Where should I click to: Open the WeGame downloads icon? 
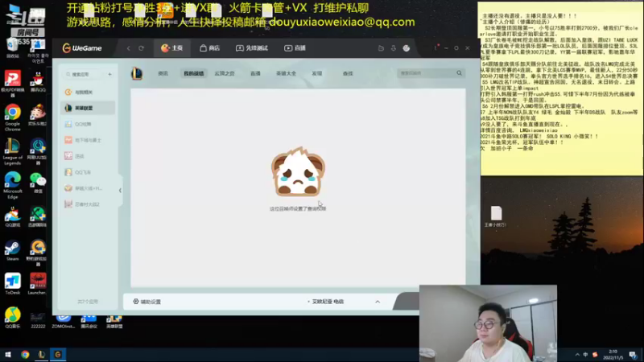393,48
